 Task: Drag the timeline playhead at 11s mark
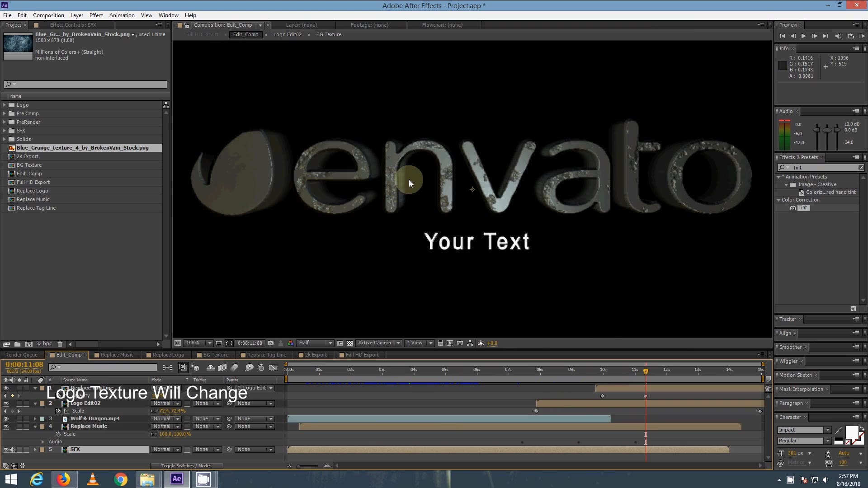[645, 370]
